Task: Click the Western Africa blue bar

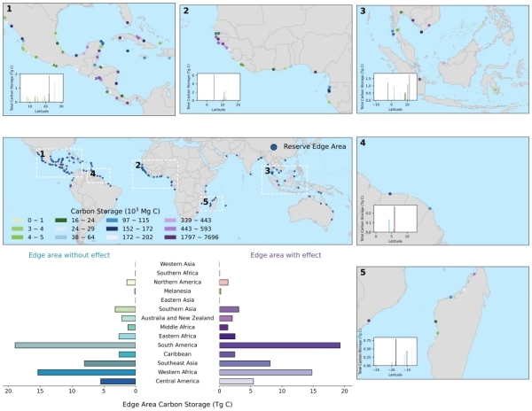Action: click(x=87, y=372)
